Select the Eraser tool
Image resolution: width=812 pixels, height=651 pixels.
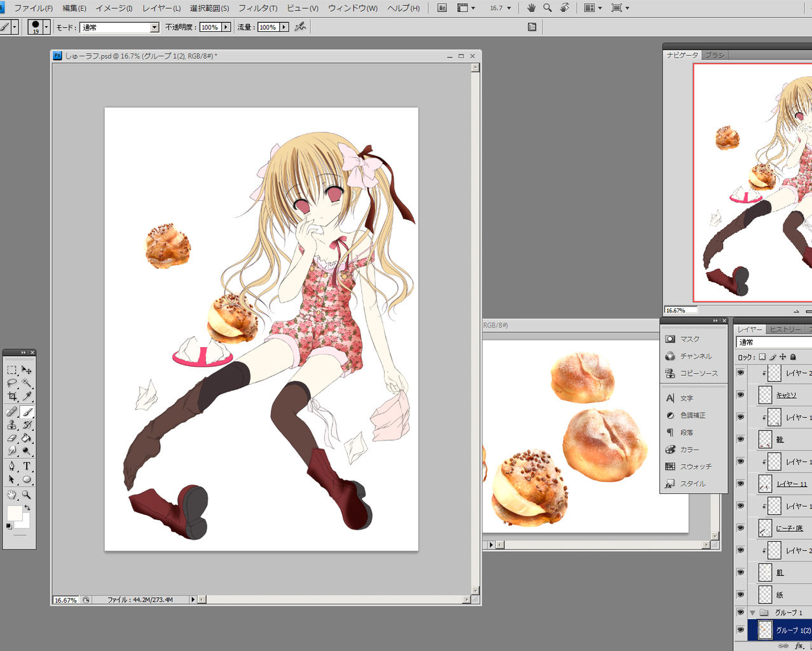(x=12, y=438)
